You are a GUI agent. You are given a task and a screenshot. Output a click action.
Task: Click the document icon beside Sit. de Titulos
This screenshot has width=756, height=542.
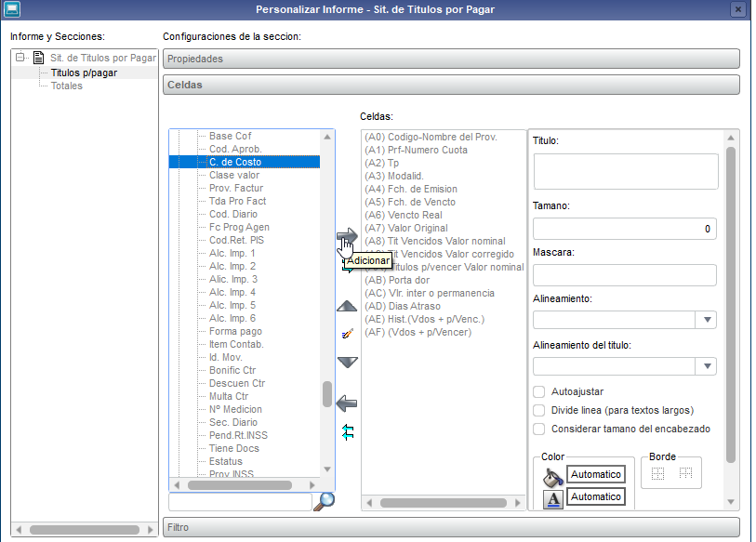click(38, 58)
